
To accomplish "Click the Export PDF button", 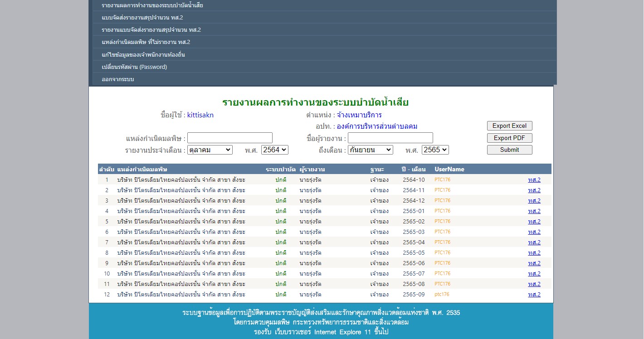I will coord(509,138).
